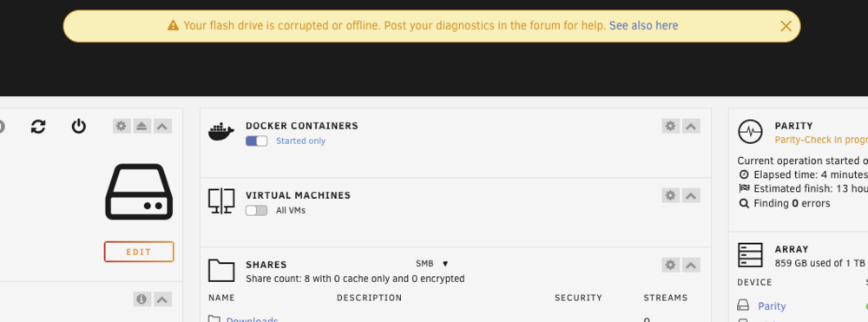Dismiss the flash drive warning banner
The image size is (868, 322).
(x=786, y=26)
